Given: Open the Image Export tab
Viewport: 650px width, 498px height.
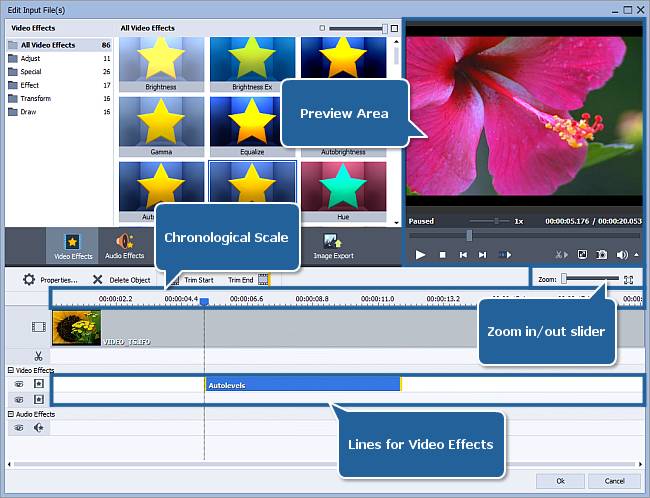Looking at the screenshot, I should tap(333, 246).
